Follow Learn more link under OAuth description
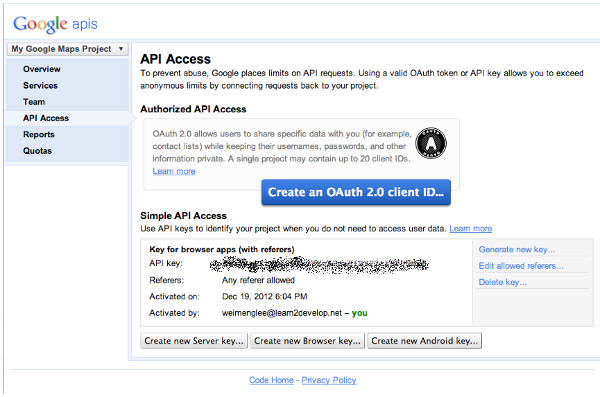This screenshot has height=397, width=600. pyautogui.click(x=174, y=171)
